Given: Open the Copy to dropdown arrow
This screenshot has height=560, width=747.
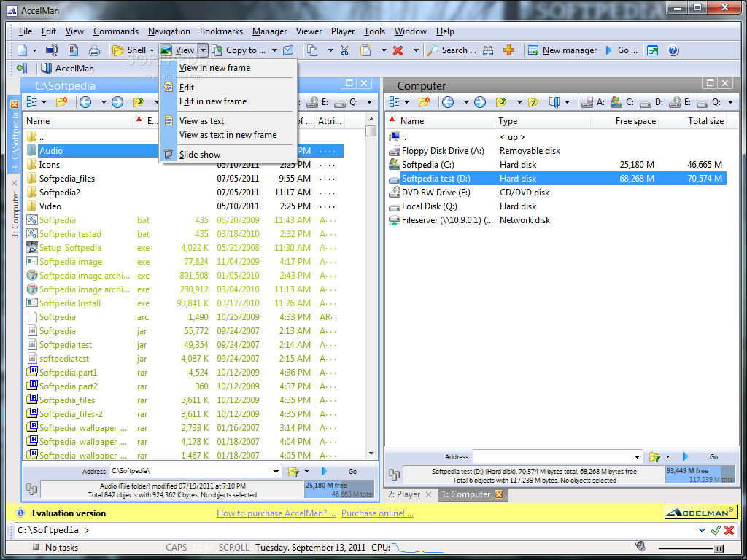Looking at the screenshot, I should [x=274, y=50].
